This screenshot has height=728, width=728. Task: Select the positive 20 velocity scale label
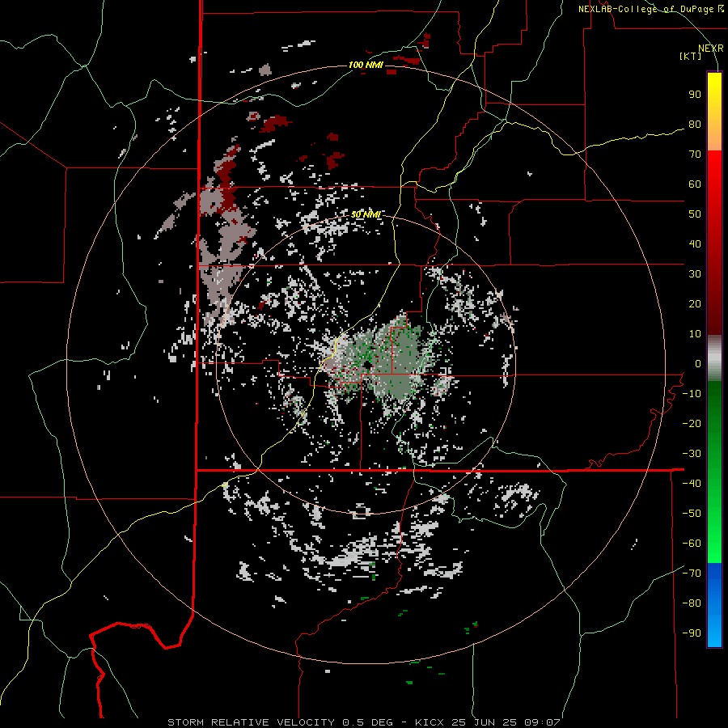[x=695, y=303]
